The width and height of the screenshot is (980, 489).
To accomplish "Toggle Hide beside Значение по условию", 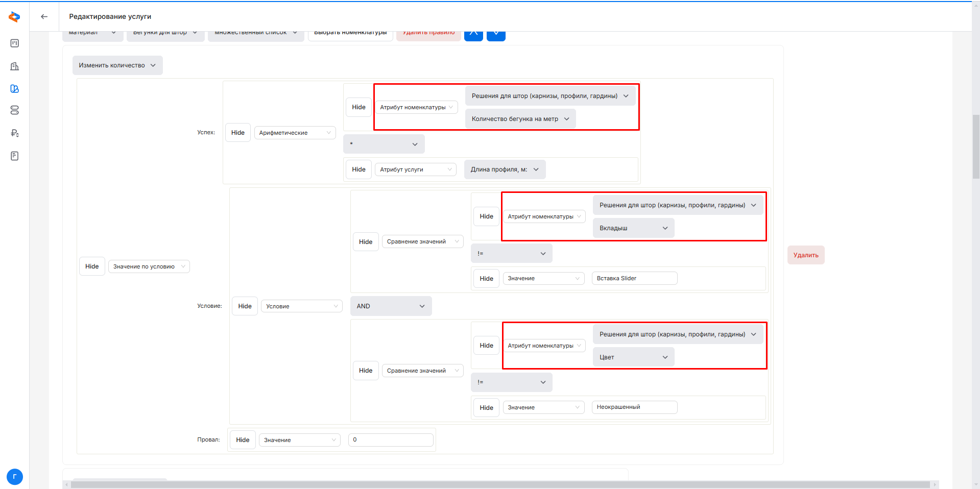I will [92, 266].
